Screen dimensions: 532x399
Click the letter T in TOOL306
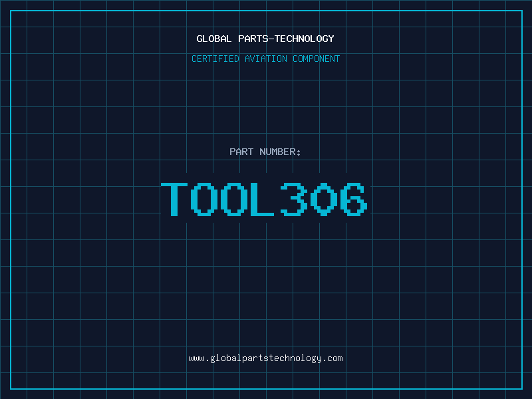175,199
